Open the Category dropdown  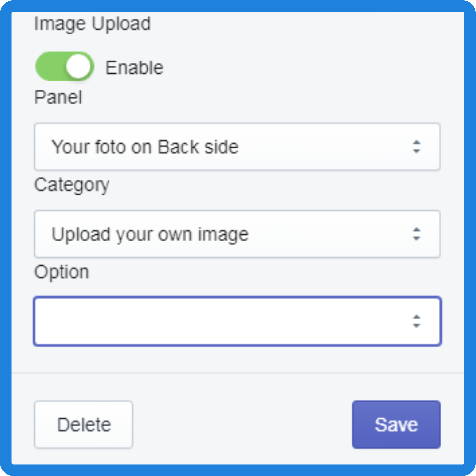[237, 234]
